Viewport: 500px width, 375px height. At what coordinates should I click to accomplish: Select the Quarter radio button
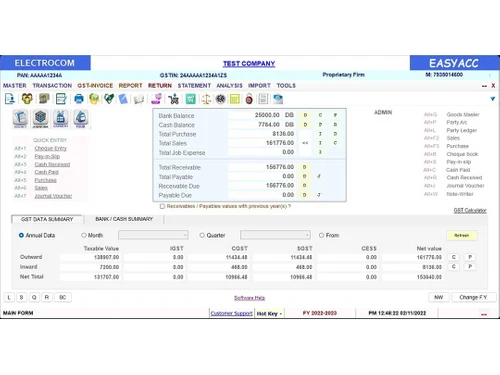[x=202, y=235]
